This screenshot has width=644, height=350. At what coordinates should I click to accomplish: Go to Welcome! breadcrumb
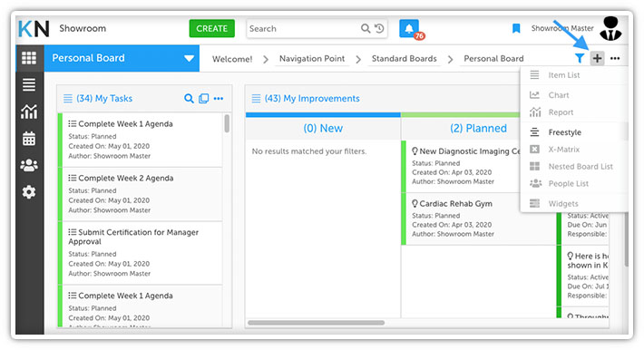tap(232, 59)
